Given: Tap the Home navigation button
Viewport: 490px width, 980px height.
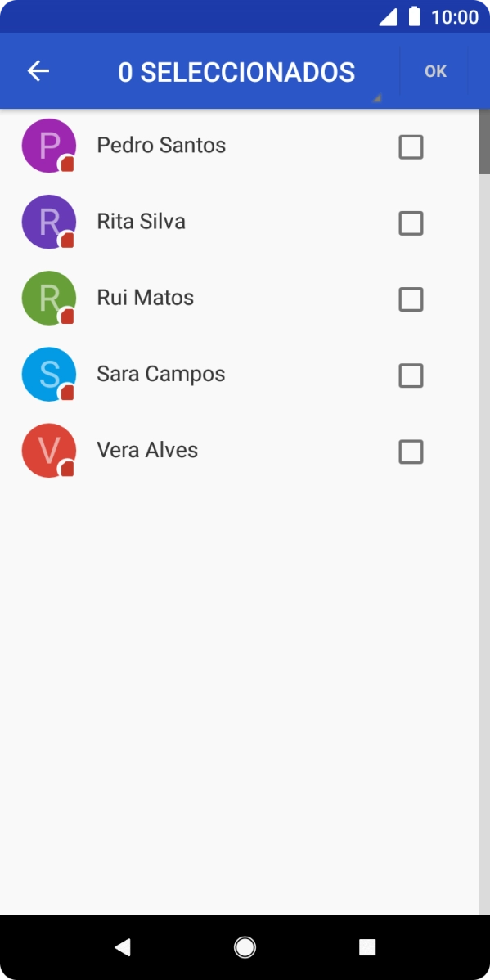Looking at the screenshot, I should (x=245, y=947).
